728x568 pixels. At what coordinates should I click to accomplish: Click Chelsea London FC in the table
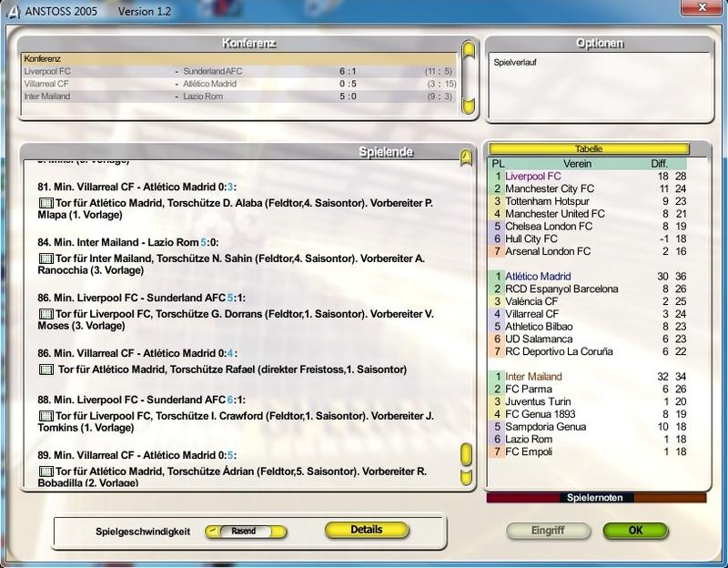point(549,227)
